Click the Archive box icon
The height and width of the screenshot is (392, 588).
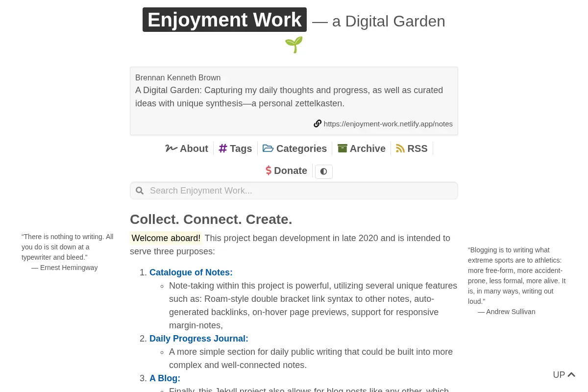click(x=343, y=148)
